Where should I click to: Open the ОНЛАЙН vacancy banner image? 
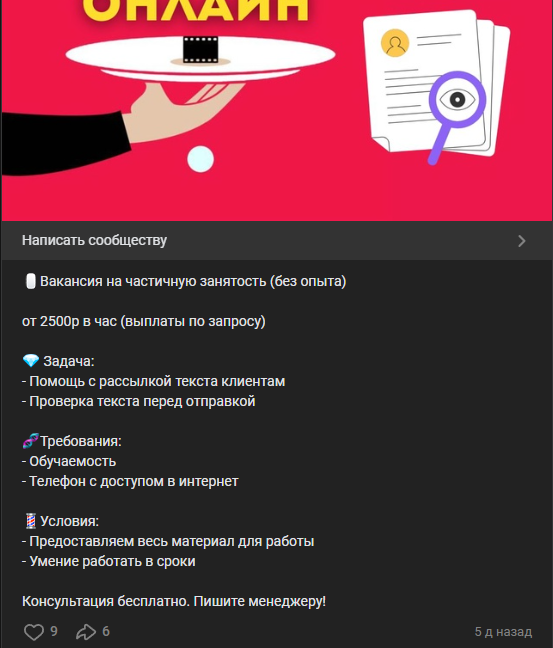[x=276, y=110]
